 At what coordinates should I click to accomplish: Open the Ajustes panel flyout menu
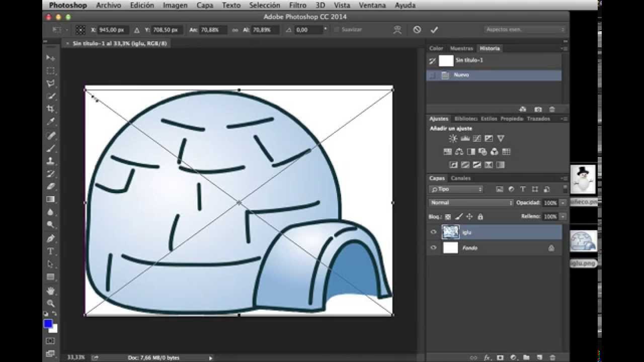pyautogui.click(x=565, y=119)
